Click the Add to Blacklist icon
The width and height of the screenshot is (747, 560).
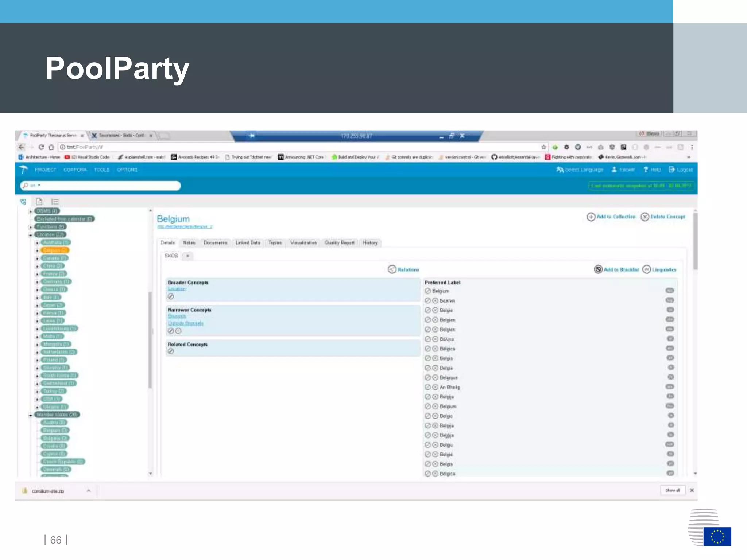click(x=598, y=269)
